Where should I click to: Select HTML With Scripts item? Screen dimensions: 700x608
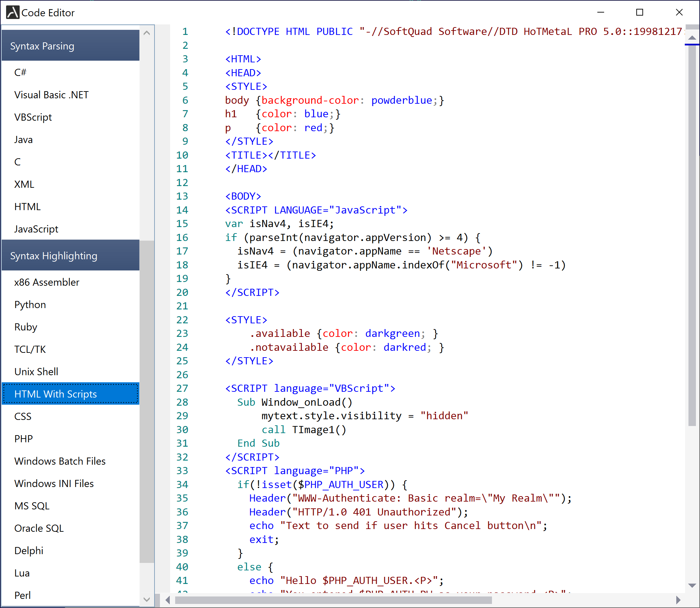tap(56, 394)
